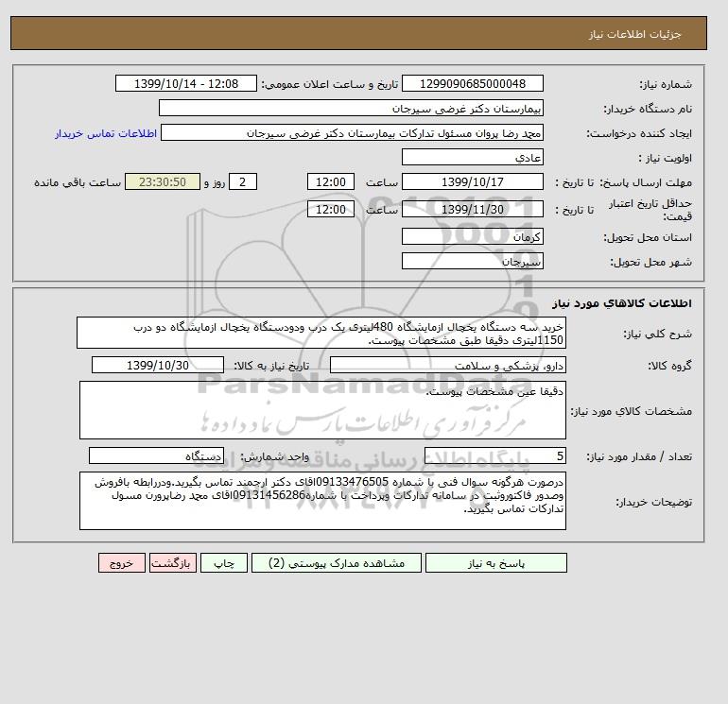Click buyer name field بیمارستان دکتر غرضی سیرجان
The height and width of the screenshot is (704, 728).
[351, 108]
